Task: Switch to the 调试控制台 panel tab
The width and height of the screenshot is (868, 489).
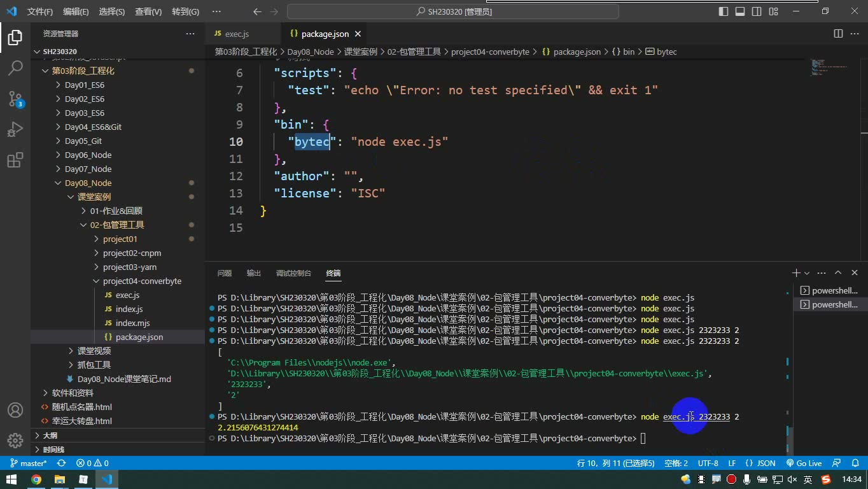Action: tap(293, 273)
